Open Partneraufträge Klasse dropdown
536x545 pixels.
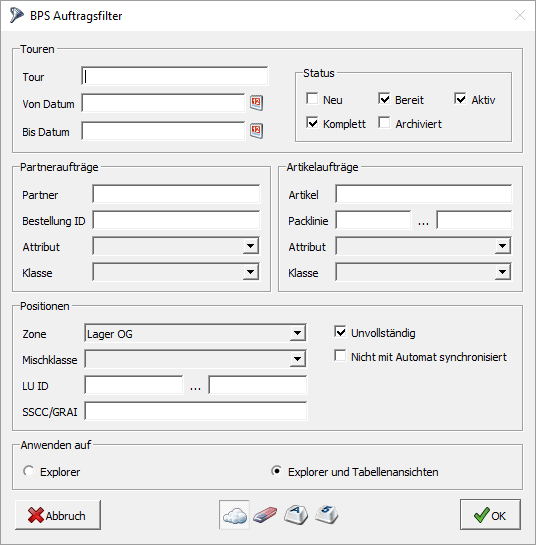[x=251, y=272]
